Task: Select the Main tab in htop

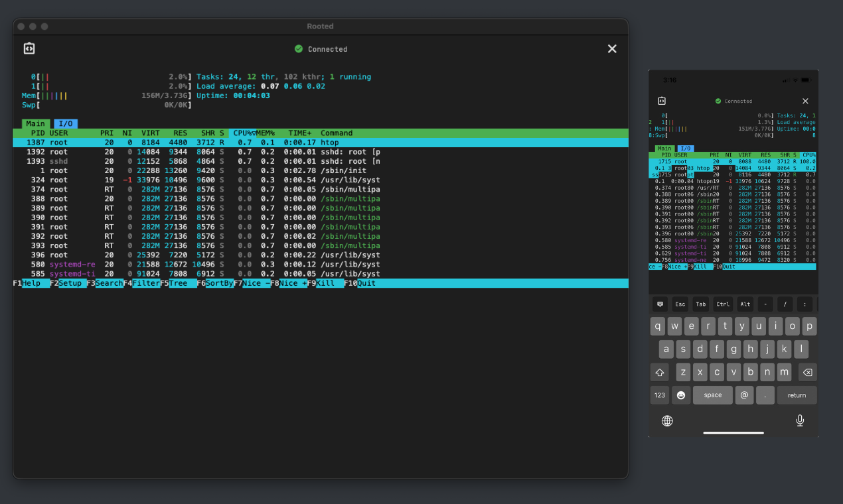Action: pos(35,123)
